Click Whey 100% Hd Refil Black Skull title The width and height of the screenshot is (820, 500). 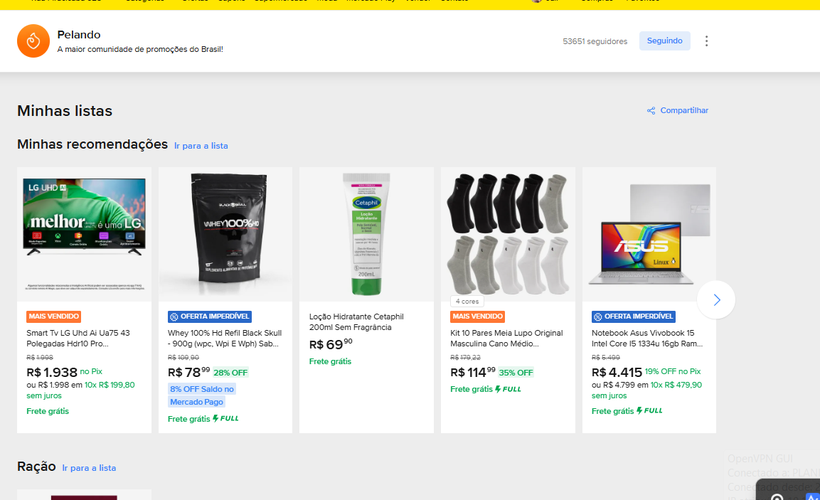click(225, 338)
